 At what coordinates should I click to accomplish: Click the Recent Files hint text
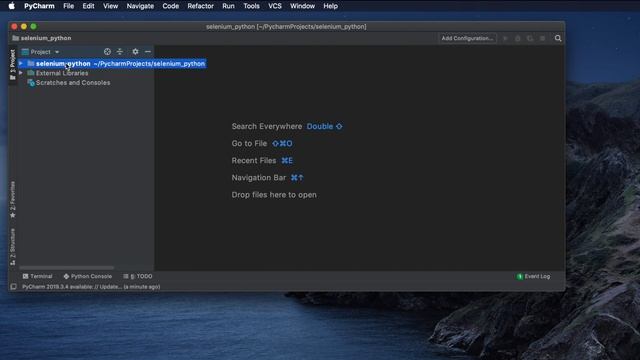(254, 161)
